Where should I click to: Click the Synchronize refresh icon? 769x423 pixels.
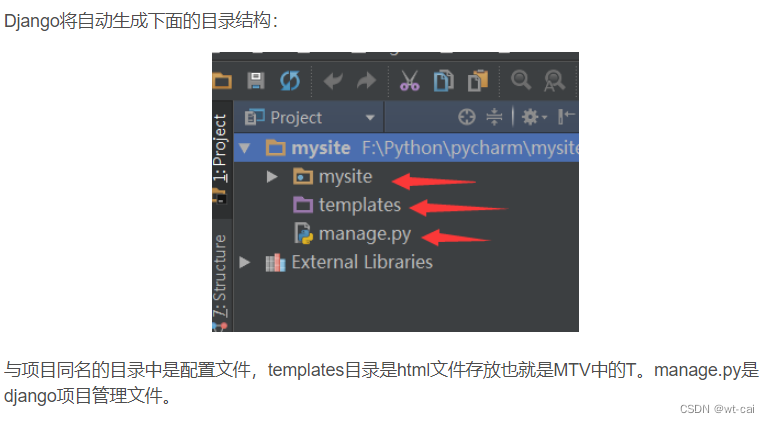(x=290, y=80)
